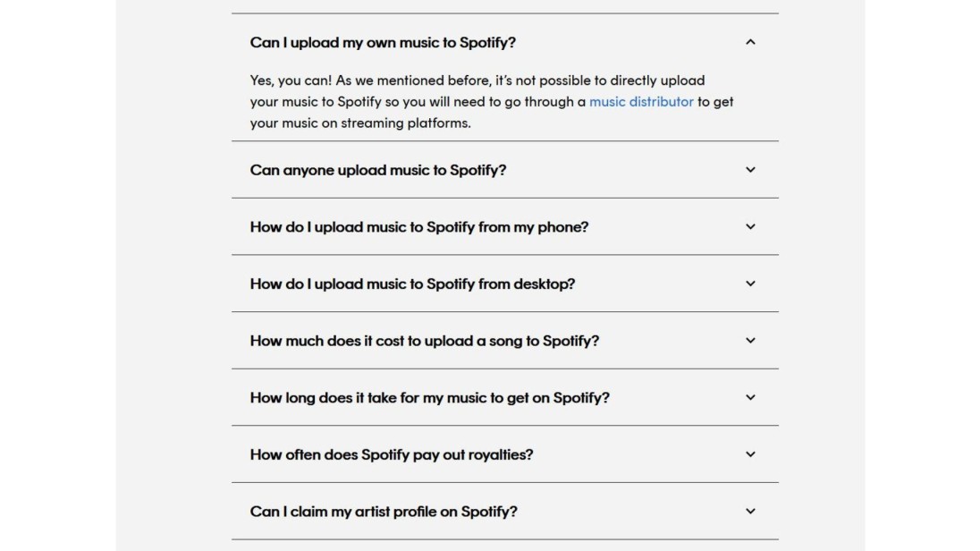Expand chevron for upload cost question
This screenshot has width=980, height=551.
tap(750, 341)
